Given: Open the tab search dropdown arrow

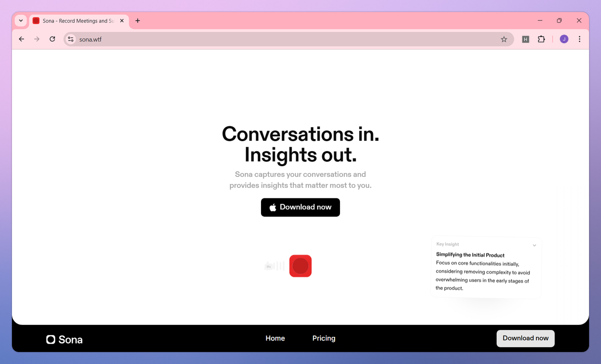Looking at the screenshot, I should tap(21, 21).
